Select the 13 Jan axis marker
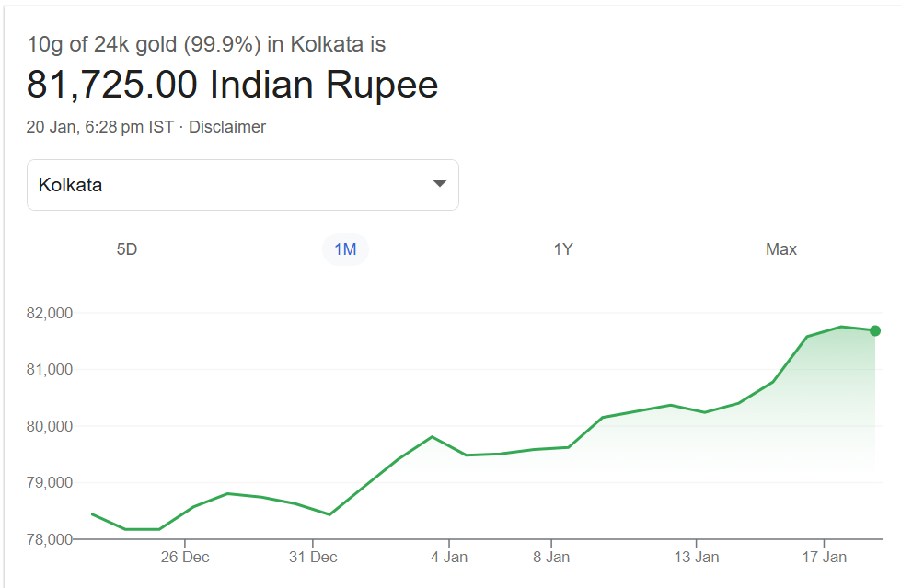The image size is (901, 588). (696, 557)
